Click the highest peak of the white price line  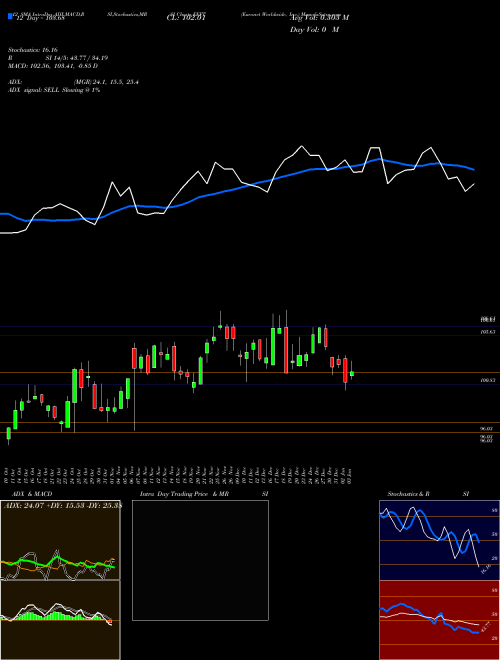pos(301,146)
